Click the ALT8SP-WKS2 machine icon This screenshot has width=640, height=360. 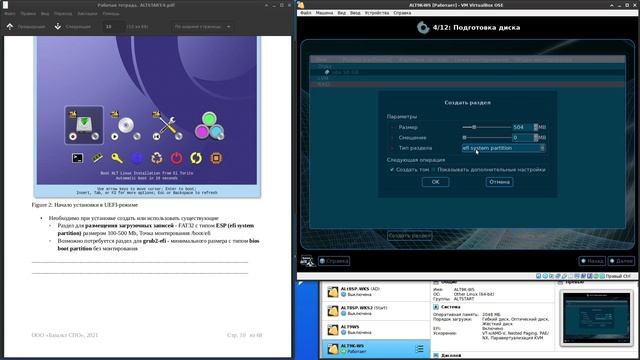pyautogui.click(x=333, y=311)
